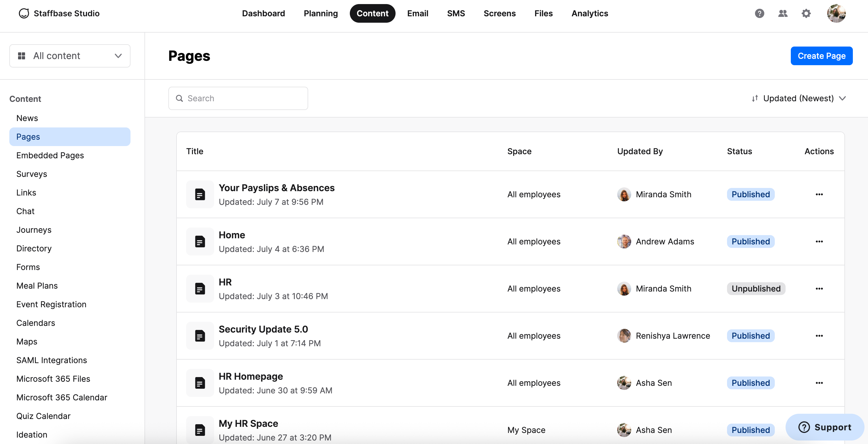The width and height of the screenshot is (868, 444).
Task: Open the Updated (Newest) sort dropdown
Action: pos(799,98)
